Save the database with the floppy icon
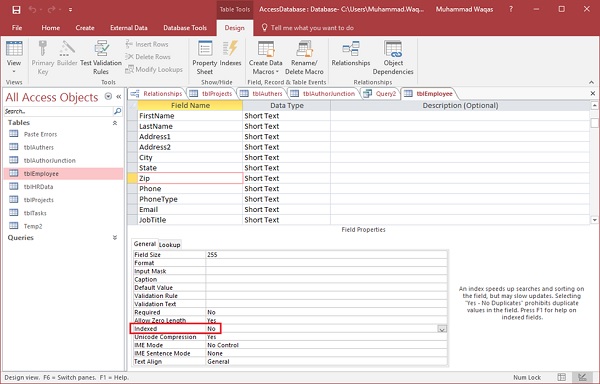This screenshot has height=384, width=600. 16,10
